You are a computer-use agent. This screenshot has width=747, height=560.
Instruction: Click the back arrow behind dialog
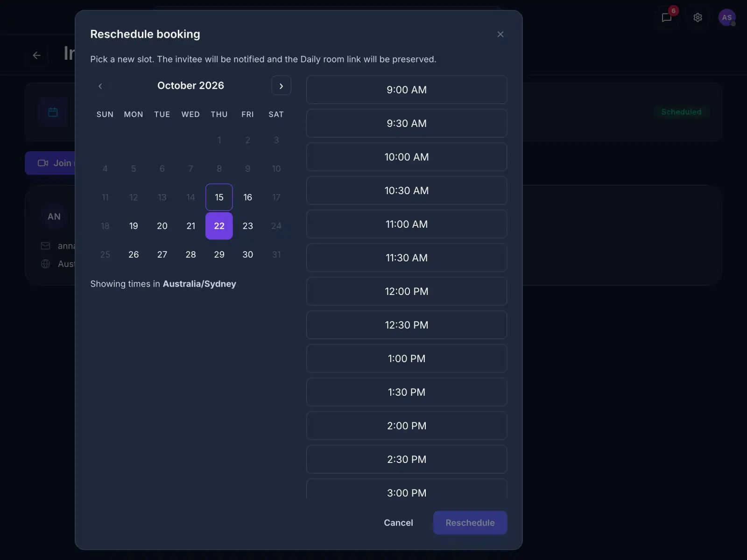click(x=37, y=55)
